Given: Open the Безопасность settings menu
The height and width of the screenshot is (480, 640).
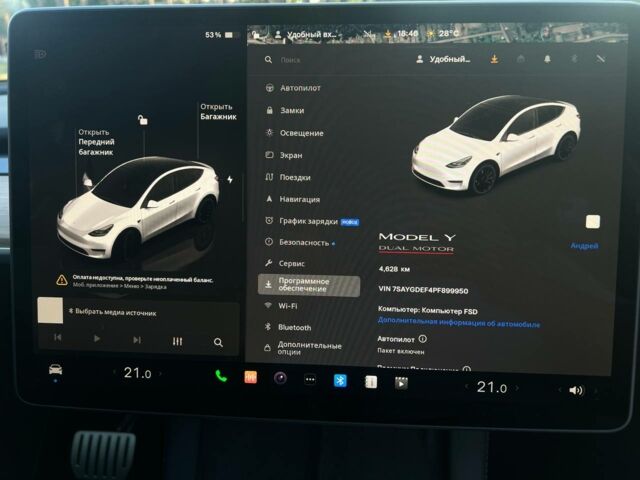Looking at the screenshot, I should point(300,242).
